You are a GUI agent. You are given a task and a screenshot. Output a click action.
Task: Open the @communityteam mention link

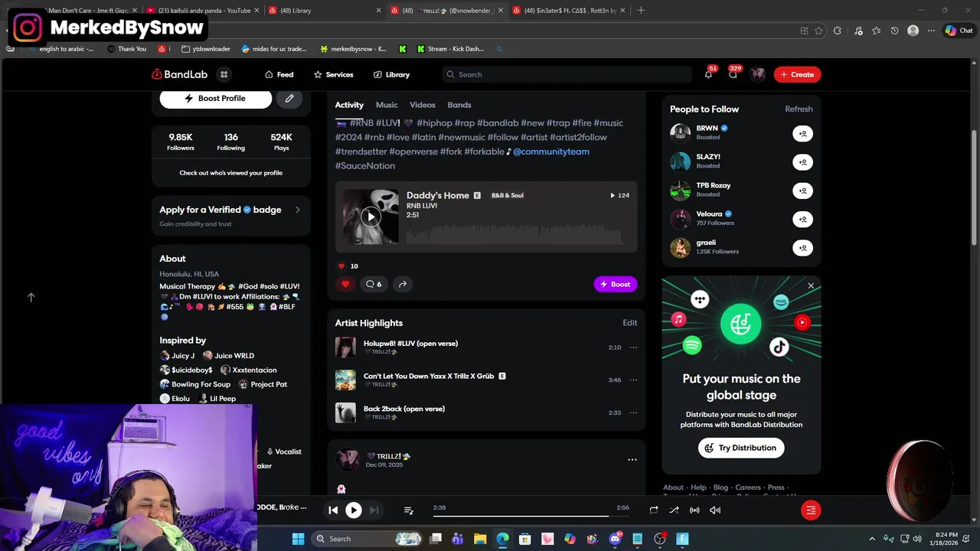[551, 152]
